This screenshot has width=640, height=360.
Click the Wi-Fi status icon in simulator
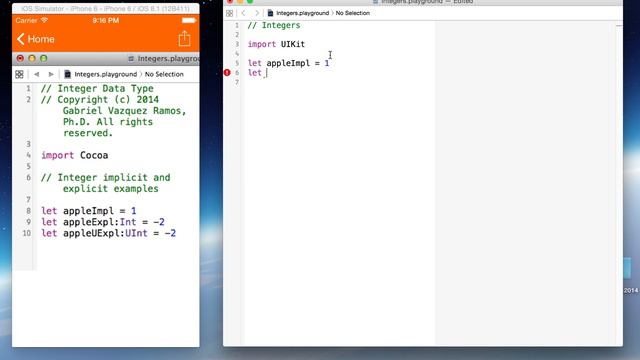44,20
